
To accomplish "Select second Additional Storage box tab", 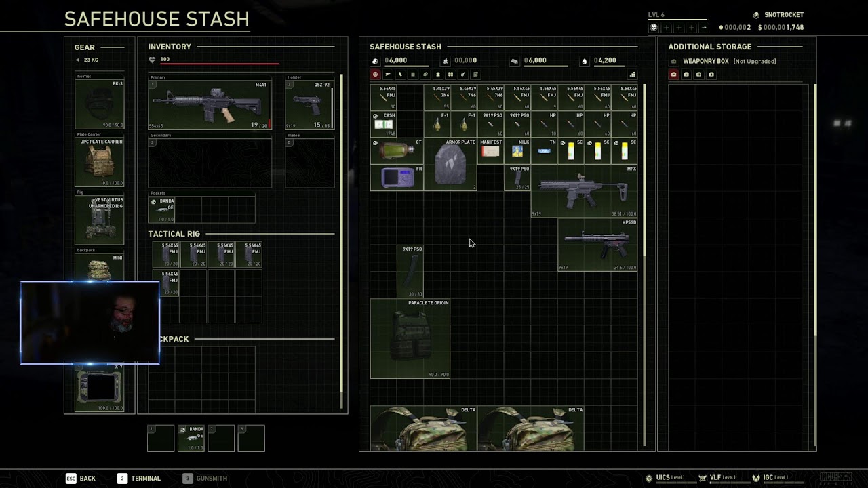I will tap(686, 75).
